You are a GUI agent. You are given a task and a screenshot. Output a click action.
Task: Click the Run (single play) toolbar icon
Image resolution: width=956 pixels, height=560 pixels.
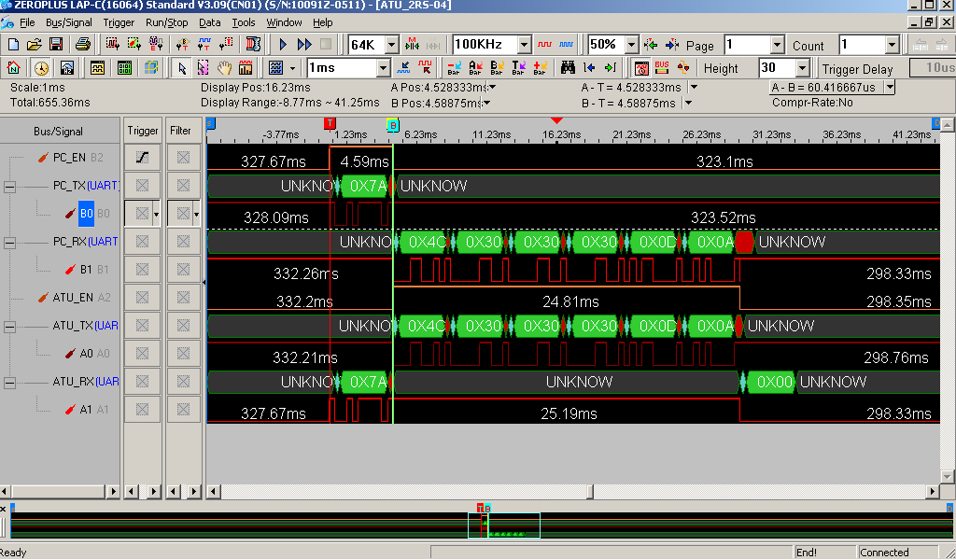(283, 45)
